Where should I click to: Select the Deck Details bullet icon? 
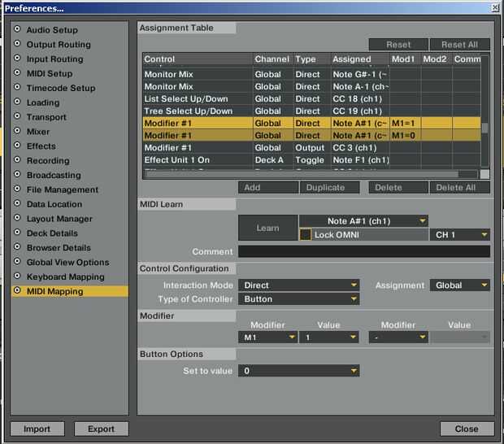click(17, 232)
